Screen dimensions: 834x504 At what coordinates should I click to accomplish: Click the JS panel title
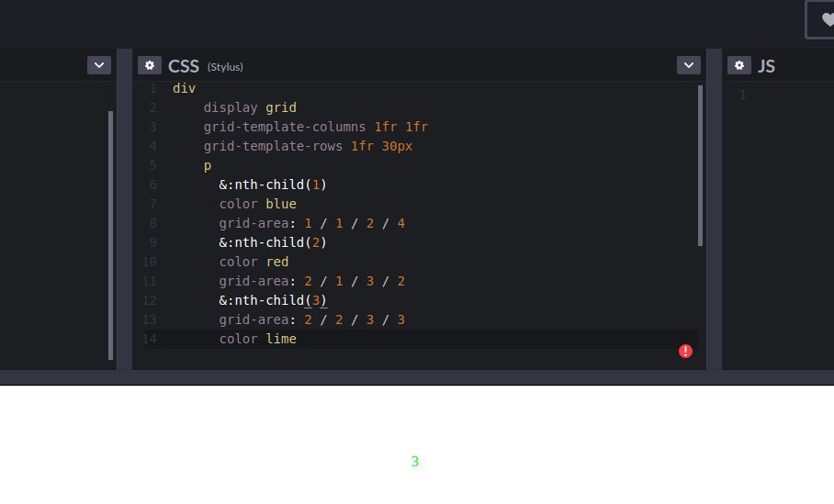coord(766,66)
